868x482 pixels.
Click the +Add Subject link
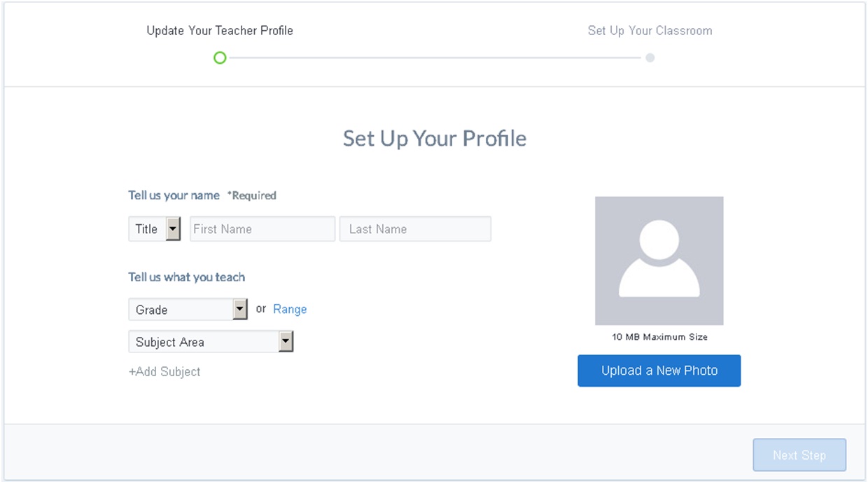[x=164, y=371]
